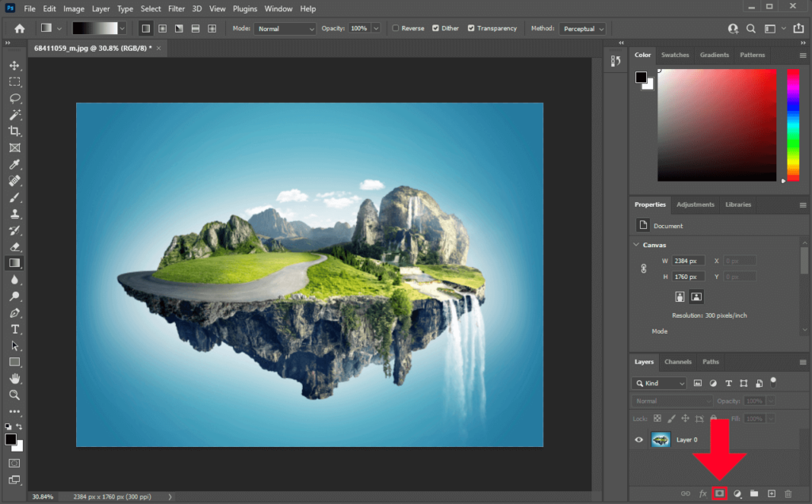Select the Type tool
The width and height of the screenshot is (812, 504).
[14, 330]
